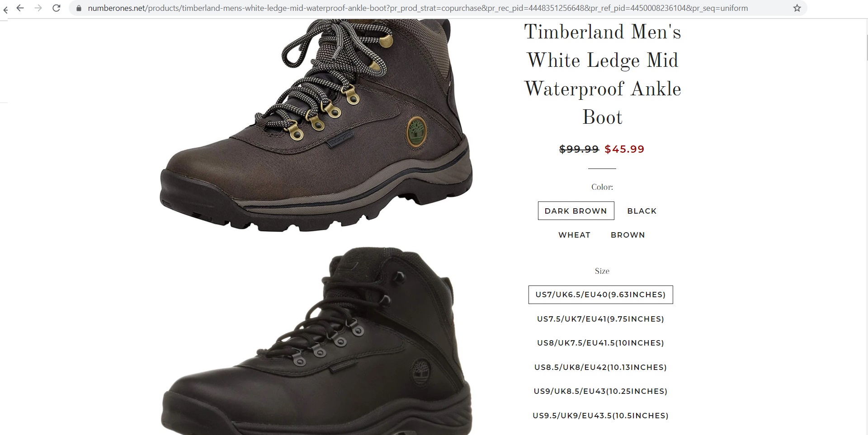Select size US7/UK6.5/EU40

click(x=600, y=295)
